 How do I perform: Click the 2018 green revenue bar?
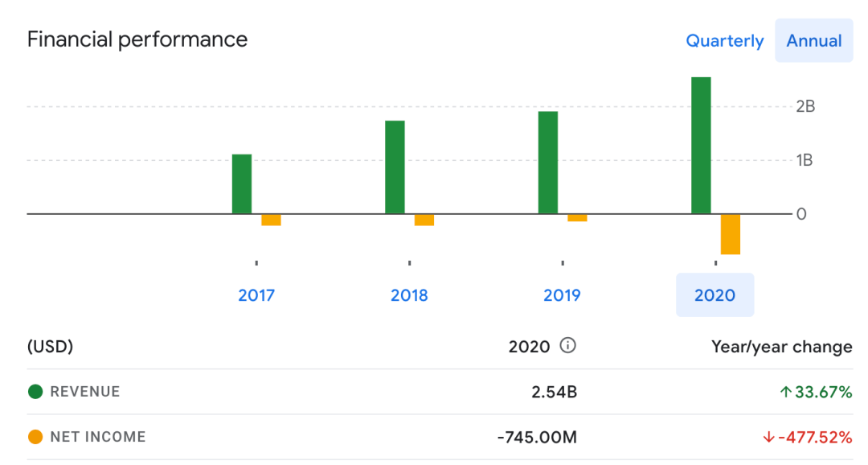pos(395,167)
